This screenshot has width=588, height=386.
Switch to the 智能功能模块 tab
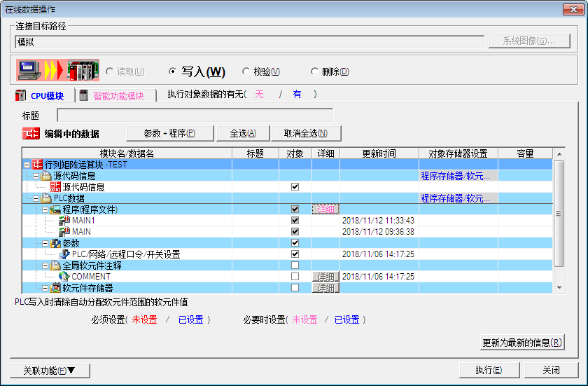tap(117, 96)
